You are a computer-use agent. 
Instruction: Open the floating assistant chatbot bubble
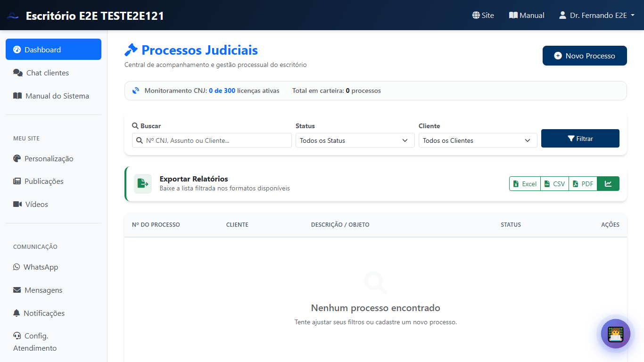(x=616, y=334)
